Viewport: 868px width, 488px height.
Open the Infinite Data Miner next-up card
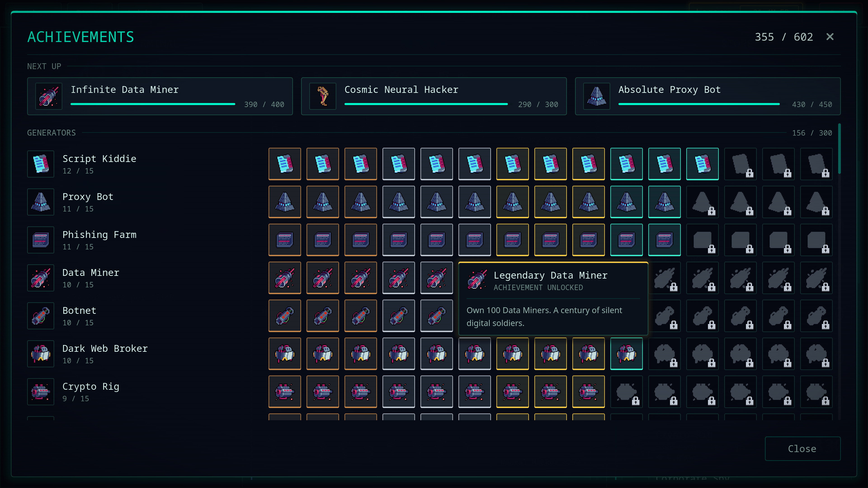point(160,96)
